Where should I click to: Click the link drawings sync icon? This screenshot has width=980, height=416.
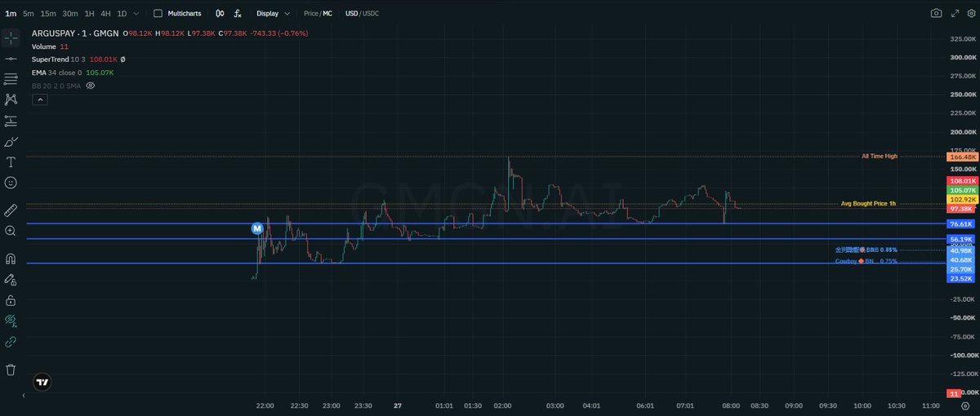11,342
